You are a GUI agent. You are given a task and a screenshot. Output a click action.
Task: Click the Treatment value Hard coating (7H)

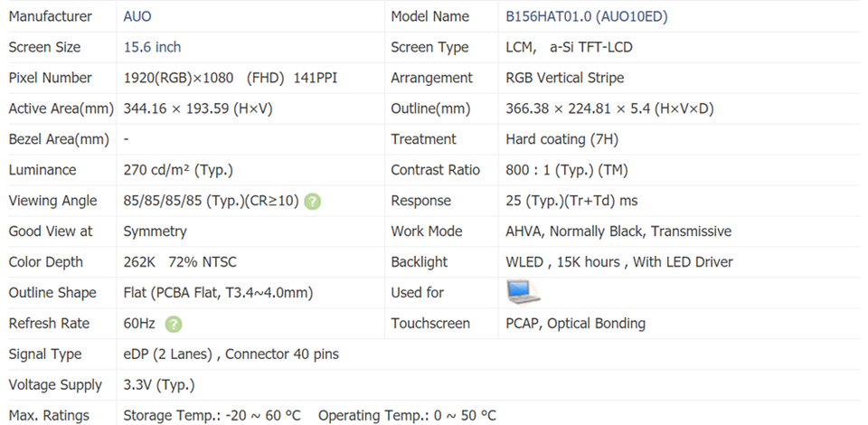[x=561, y=139]
